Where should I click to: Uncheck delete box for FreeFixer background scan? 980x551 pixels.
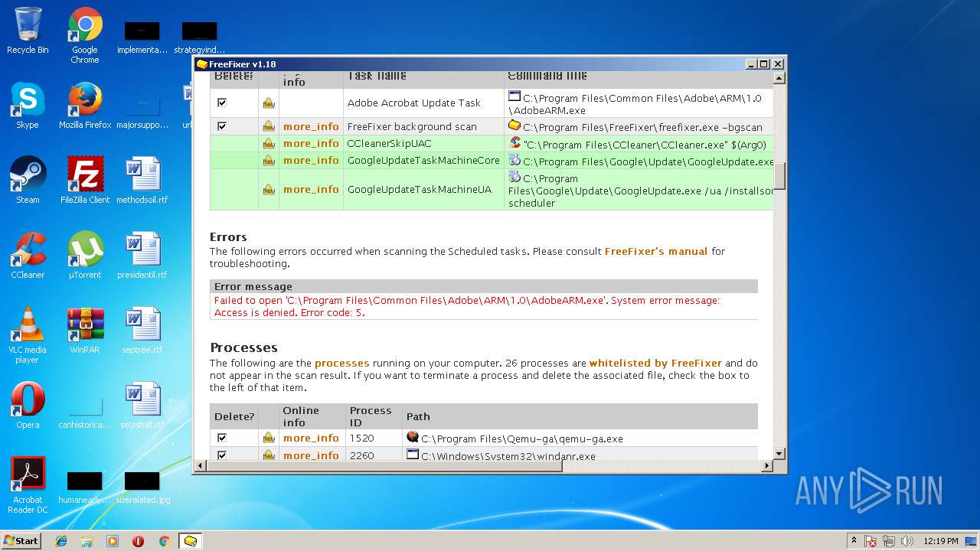coord(222,126)
